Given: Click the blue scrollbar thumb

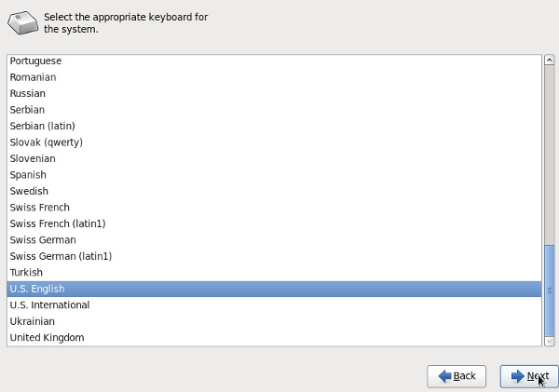Looking at the screenshot, I should pos(550,291).
